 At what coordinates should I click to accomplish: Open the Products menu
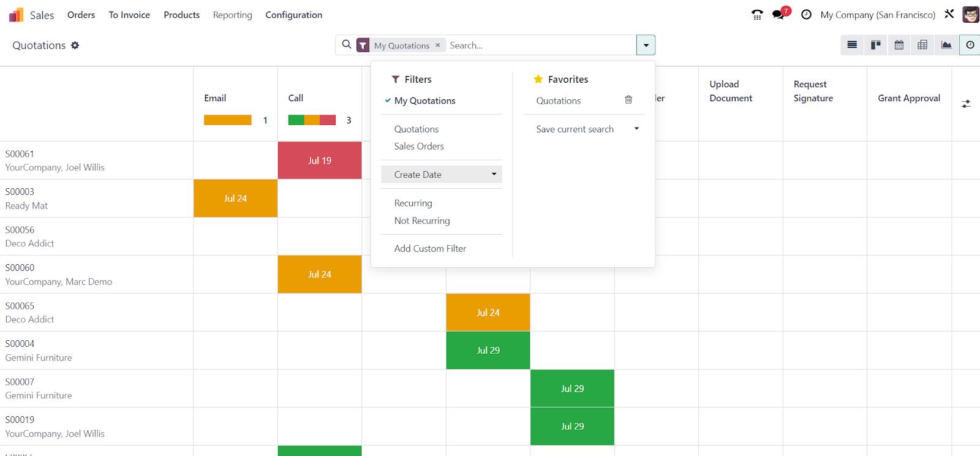[181, 15]
